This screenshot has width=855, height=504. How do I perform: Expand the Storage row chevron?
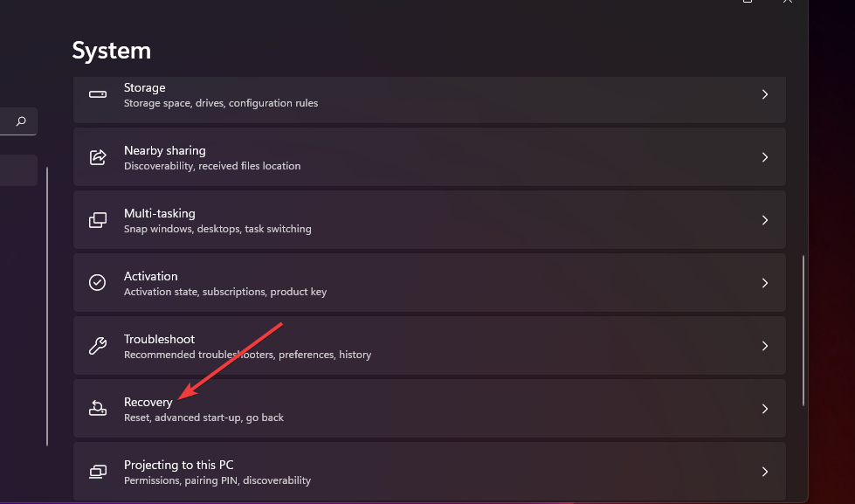[x=765, y=94]
